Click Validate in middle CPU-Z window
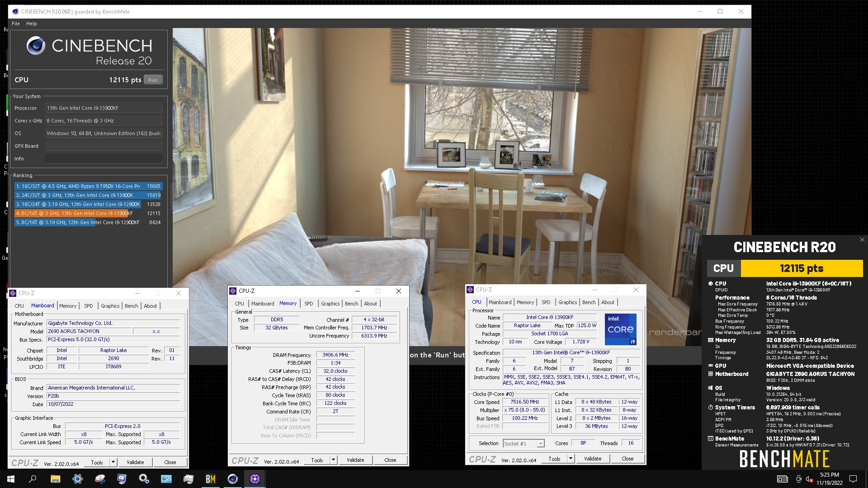The height and width of the screenshot is (488, 868). 355,460
